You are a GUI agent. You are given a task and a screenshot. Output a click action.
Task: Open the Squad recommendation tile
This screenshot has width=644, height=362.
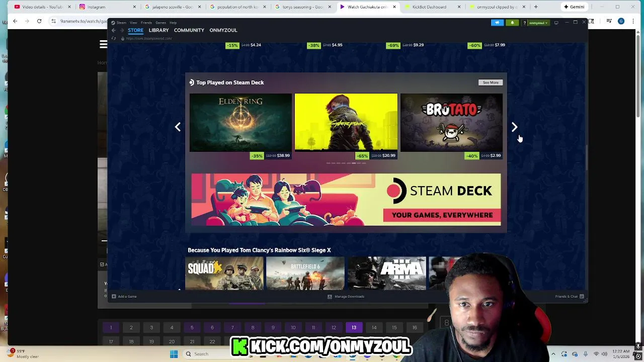coord(224,274)
